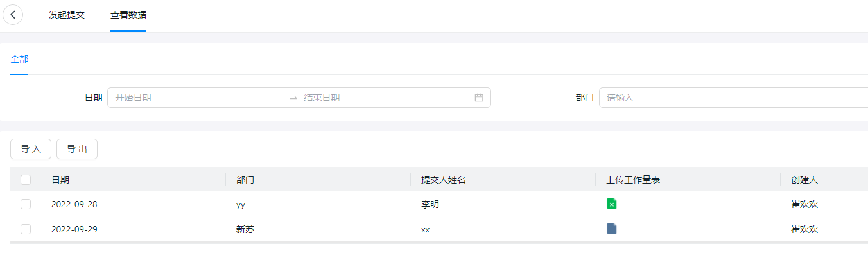Viewport: 868px width, 253px height.
Task: Click the arrow between start and end dates
Action: point(293,98)
